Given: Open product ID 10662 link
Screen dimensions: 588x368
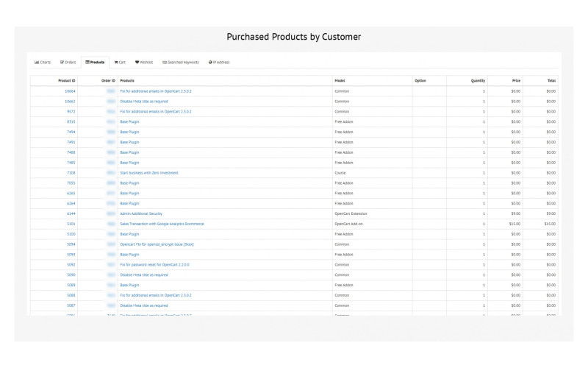Looking at the screenshot, I should point(70,102).
